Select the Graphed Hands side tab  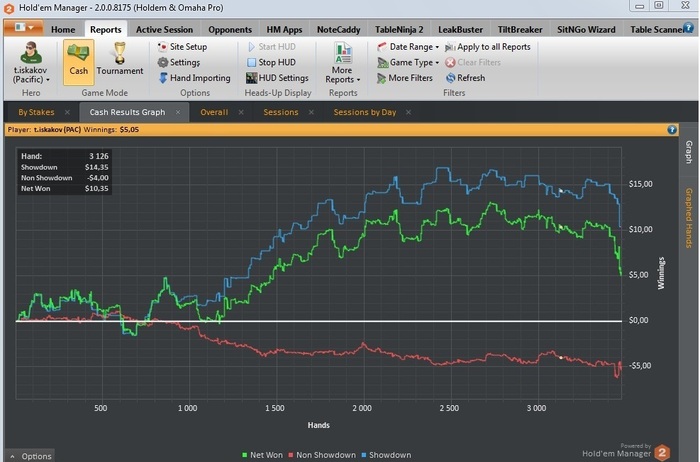click(x=688, y=218)
